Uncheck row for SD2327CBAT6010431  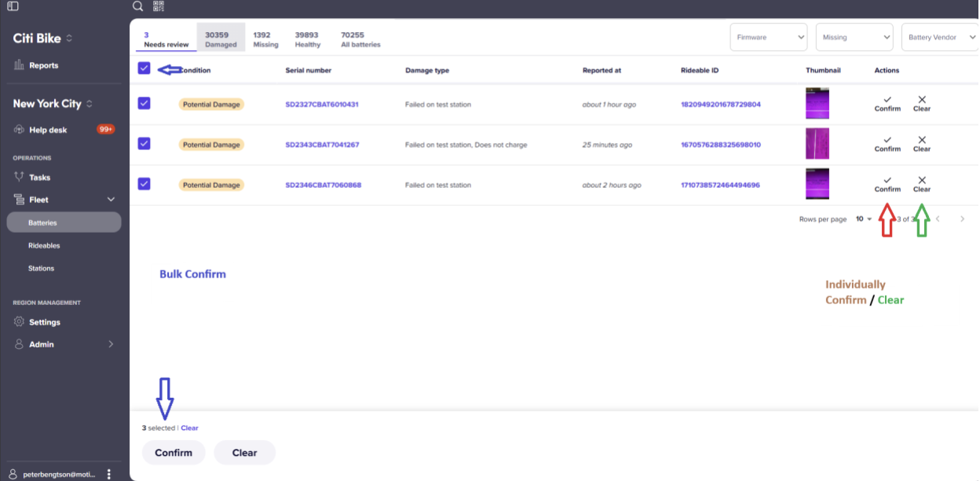(144, 103)
